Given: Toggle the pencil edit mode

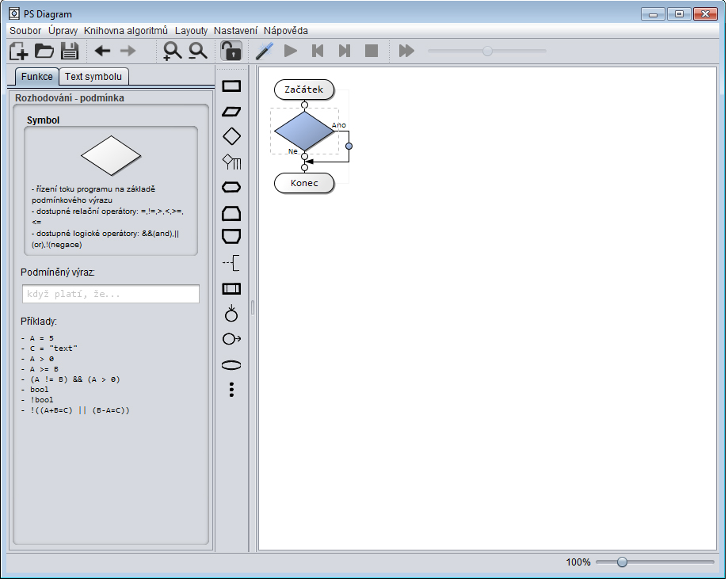Looking at the screenshot, I should point(264,51).
